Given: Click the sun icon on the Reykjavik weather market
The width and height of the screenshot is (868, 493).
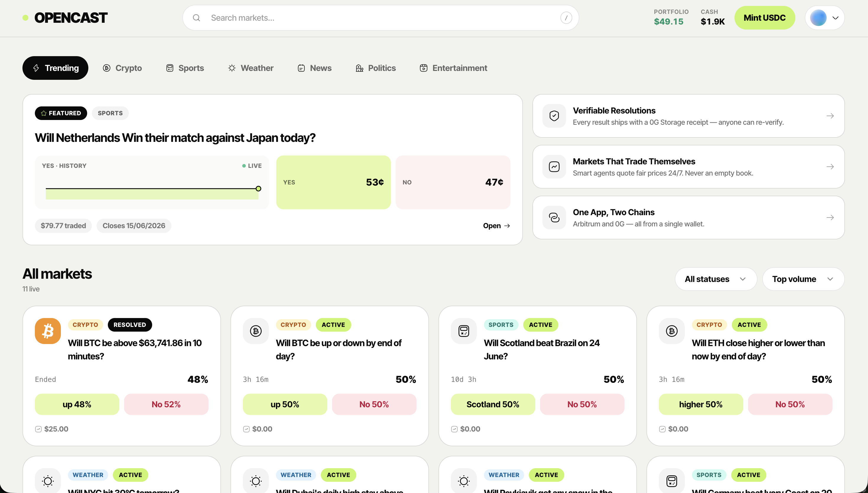Looking at the screenshot, I should pyautogui.click(x=464, y=481).
